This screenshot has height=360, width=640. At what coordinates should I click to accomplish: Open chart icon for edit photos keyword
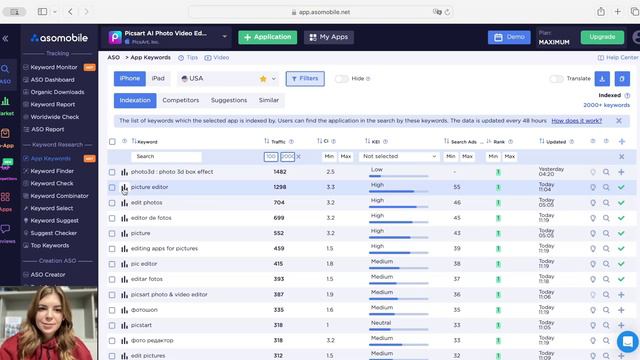click(x=124, y=203)
